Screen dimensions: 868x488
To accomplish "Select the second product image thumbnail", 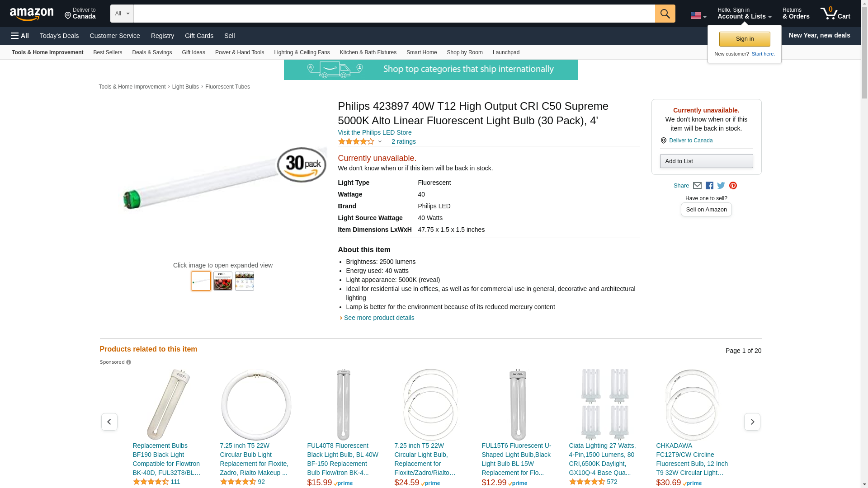I will [223, 281].
